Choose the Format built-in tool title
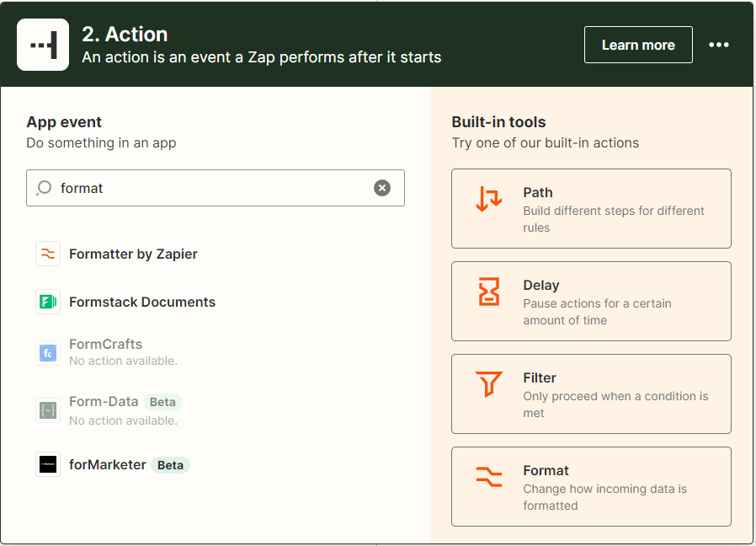The height and width of the screenshot is (546, 756). (x=546, y=471)
